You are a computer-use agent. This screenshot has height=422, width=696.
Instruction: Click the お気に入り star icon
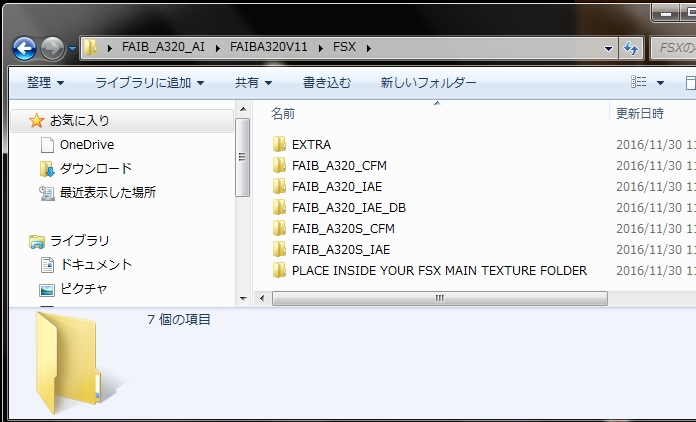point(36,120)
